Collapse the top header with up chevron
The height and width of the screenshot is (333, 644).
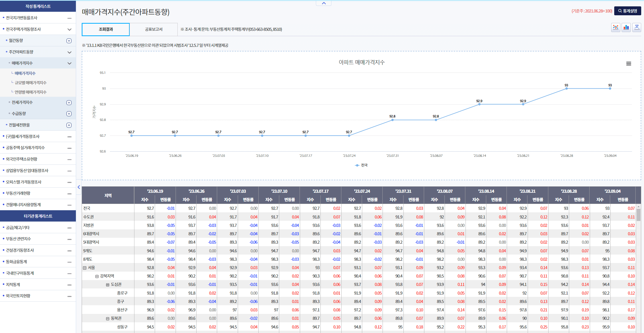(x=324, y=3)
